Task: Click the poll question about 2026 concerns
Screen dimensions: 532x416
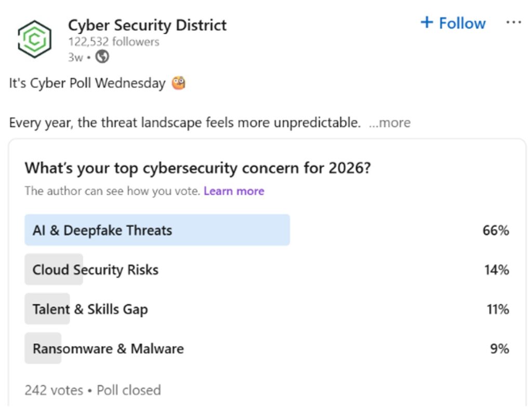Action: tap(197, 168)
